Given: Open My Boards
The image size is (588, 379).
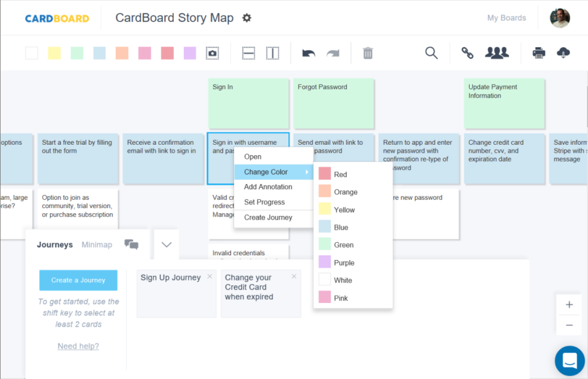Looking at the screenshot, I should coord(507,18).
